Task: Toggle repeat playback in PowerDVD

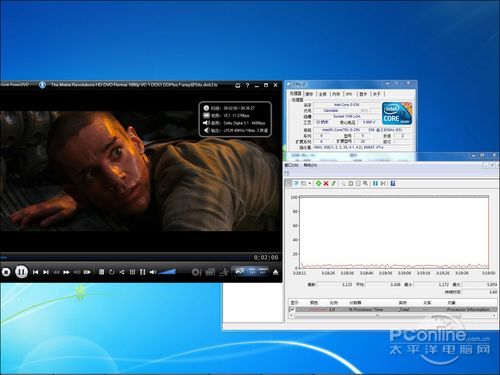Action: coord(112,272)
